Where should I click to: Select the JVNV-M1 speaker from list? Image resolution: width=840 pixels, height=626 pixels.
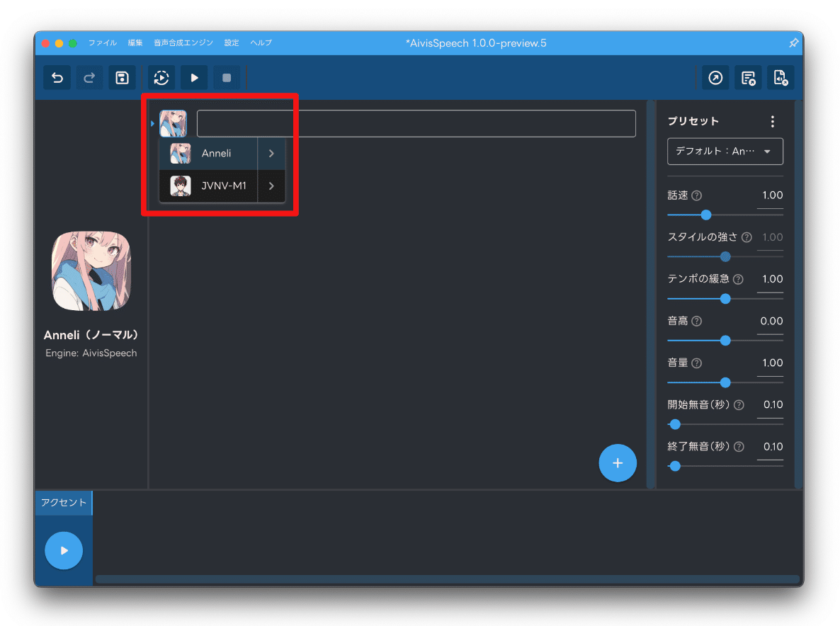209,186
